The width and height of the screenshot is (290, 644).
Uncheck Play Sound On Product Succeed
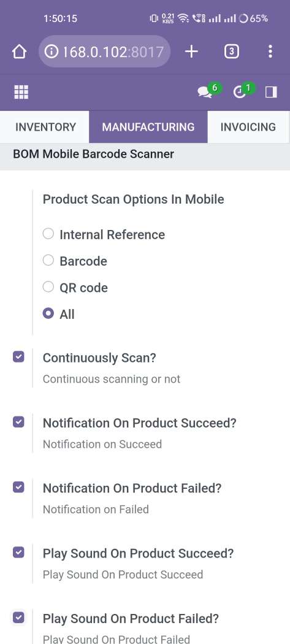click(x=18, y=553)
